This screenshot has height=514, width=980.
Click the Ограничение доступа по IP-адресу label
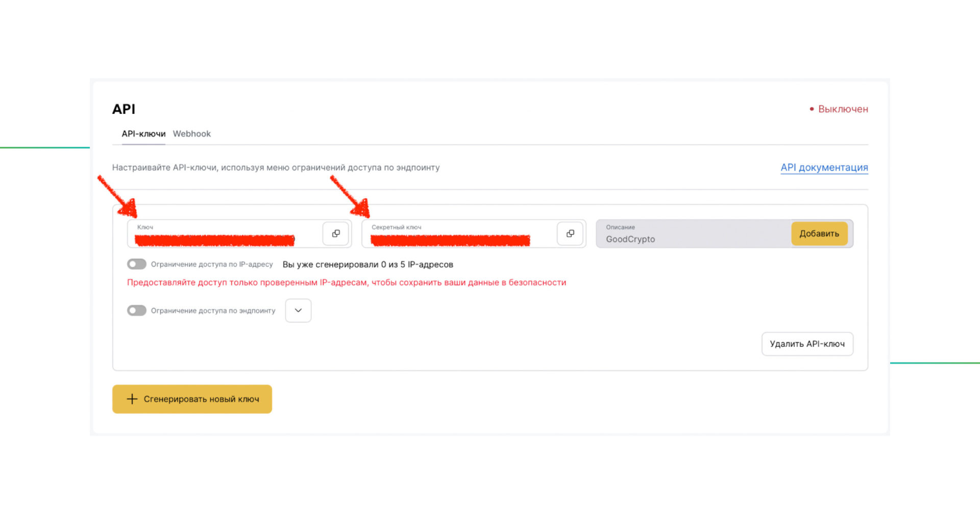(212, 264)
